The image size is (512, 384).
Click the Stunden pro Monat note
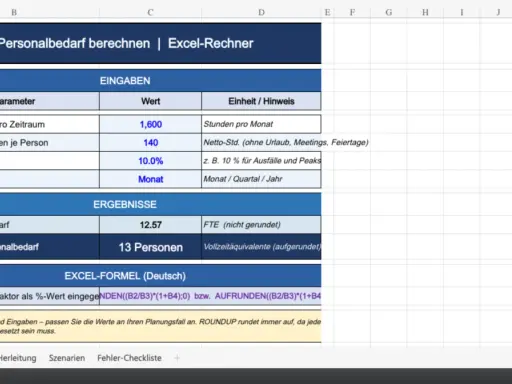(261, 124)
